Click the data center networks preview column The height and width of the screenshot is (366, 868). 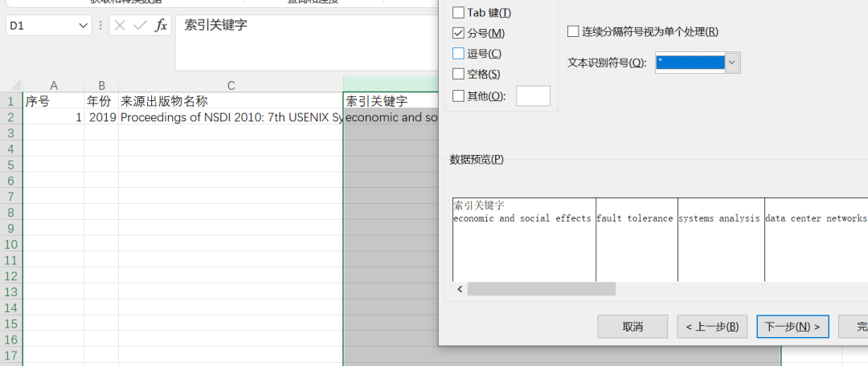[816, 239]
